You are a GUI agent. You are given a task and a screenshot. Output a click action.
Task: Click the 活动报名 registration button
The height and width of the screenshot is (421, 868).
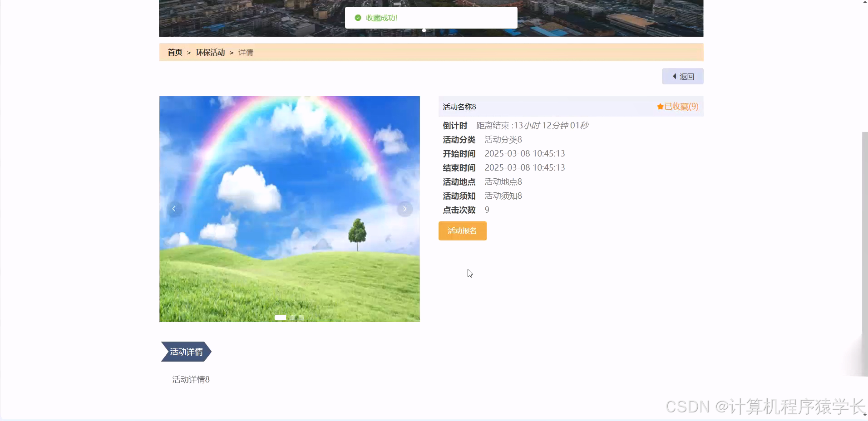click(462, 231)
